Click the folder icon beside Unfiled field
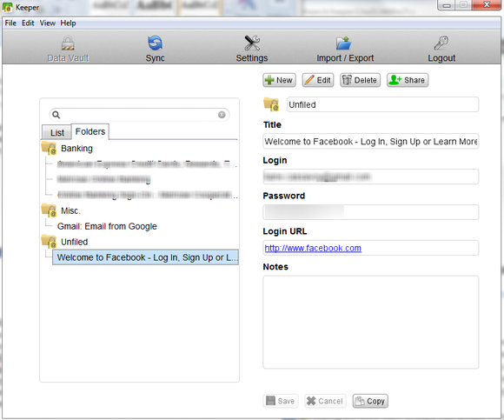This screenshot has width=504, height=420. [272, 104]
